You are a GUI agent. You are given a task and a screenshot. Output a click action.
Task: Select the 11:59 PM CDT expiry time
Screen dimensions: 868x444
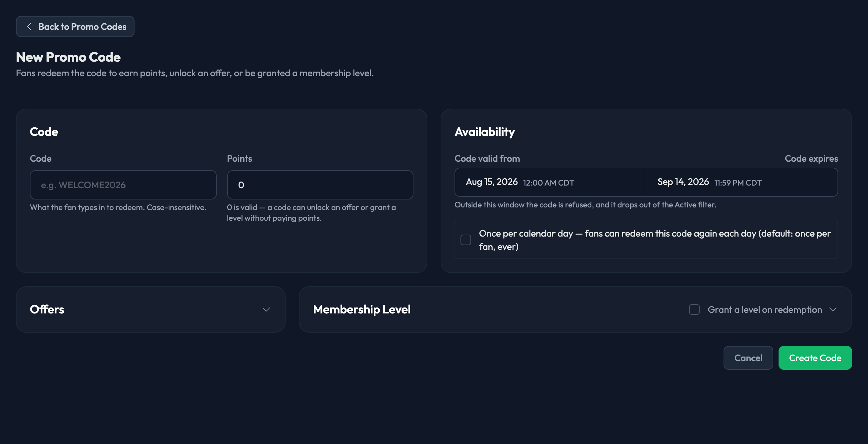[x=737, y=183]
